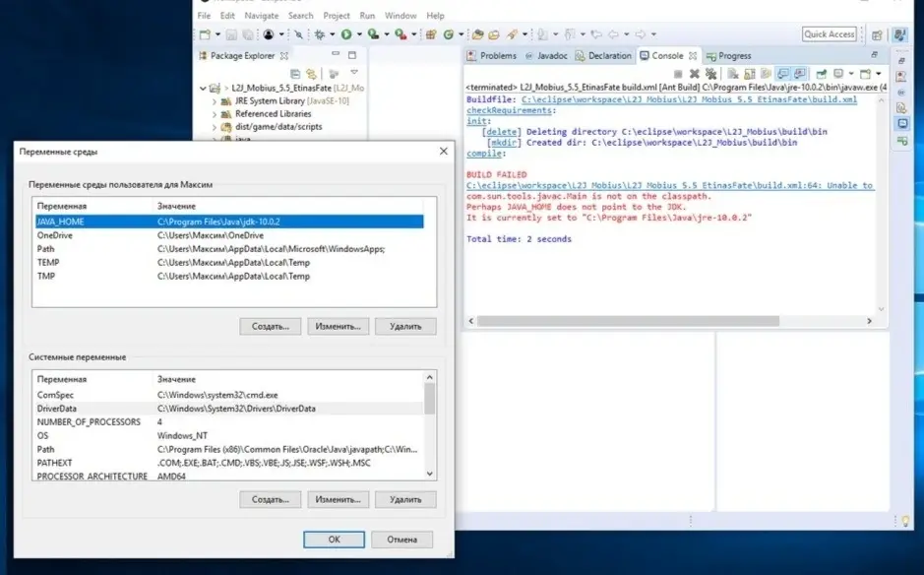Remove the launch with the console X icon
The width and height of the screenshot is (924, 575).
pos(694,74)
